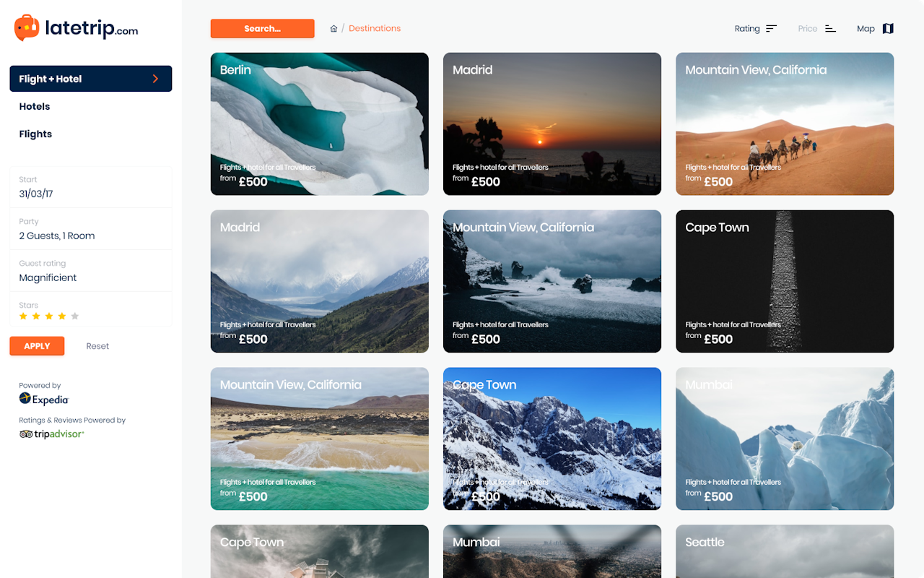Select the Flight + Hotel menu item
Image resolution: width=924 pixels, height=578 pixels.
pos(91,79)
